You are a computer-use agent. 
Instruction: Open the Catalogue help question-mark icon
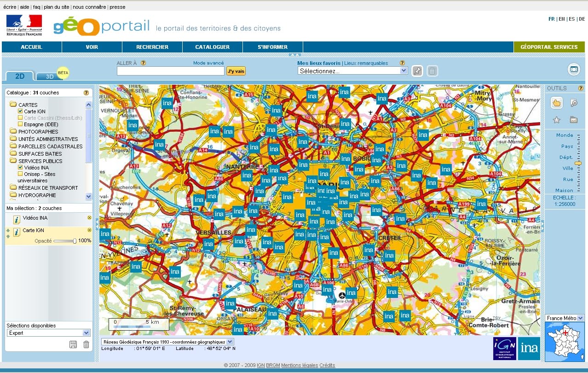click(86, 93)
